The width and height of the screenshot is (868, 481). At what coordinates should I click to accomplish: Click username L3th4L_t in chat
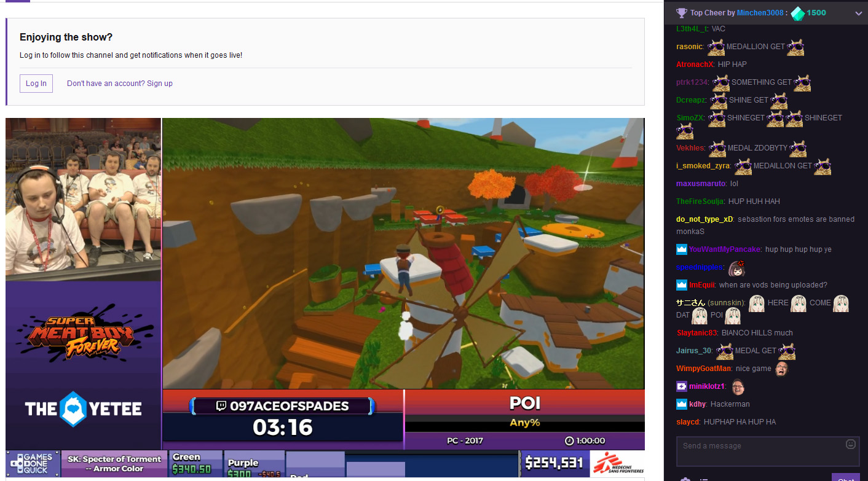pyautogui.click(x=692, y=29)
